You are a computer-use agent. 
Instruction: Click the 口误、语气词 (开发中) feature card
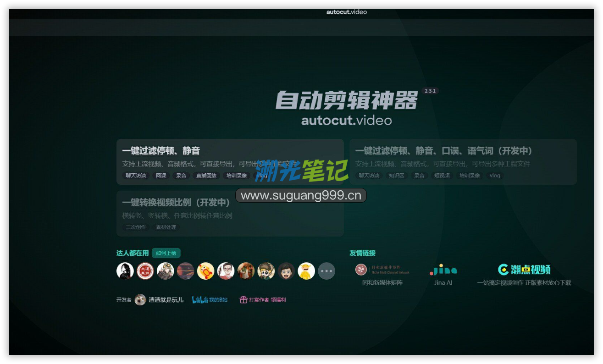463,161
